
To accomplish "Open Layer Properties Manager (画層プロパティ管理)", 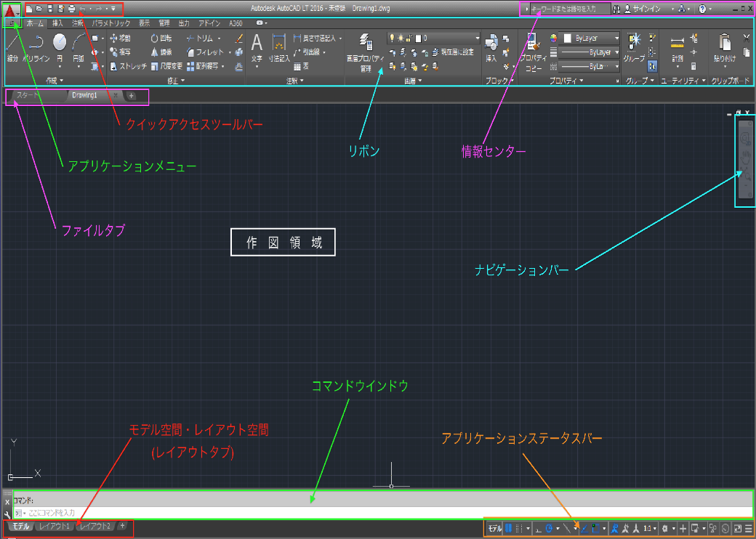I will pos(366,52).
